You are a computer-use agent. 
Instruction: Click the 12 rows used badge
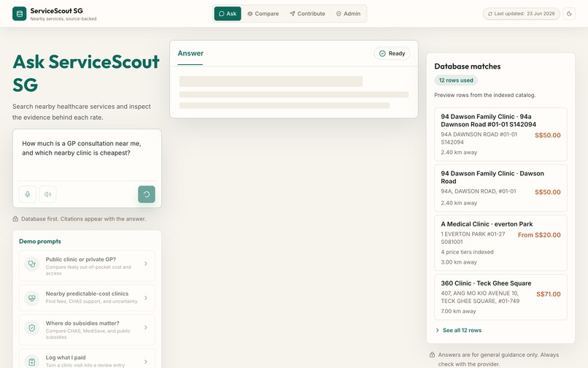click(x=456, y=80)
